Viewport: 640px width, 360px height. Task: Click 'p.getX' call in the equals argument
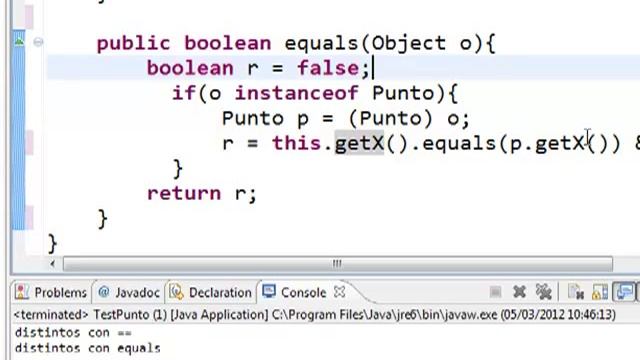point(547,143)
